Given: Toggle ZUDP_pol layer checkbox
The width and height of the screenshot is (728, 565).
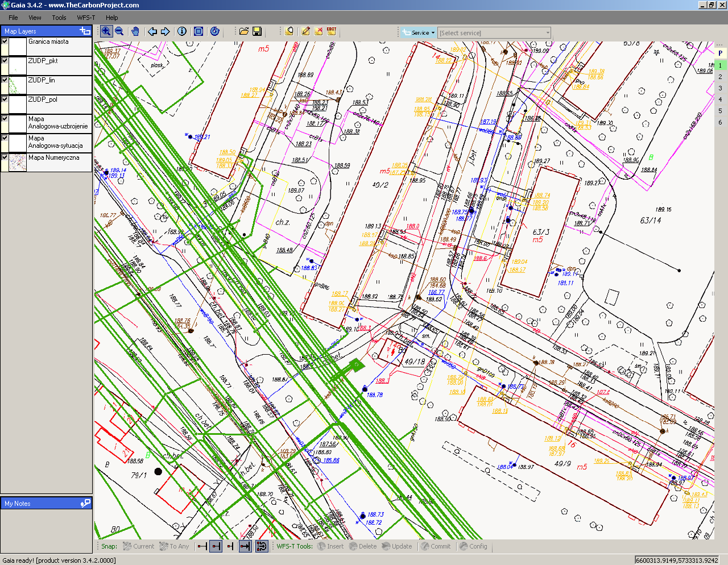Looking at the screenshot, I should (x=5, y=99).
